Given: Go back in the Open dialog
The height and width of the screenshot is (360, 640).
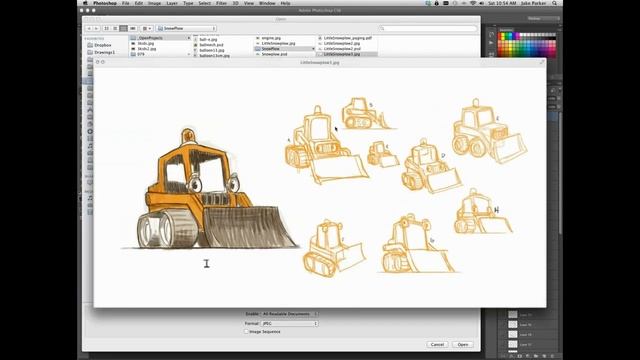Looking at the screenshot, I should click(x=89, y=29).
